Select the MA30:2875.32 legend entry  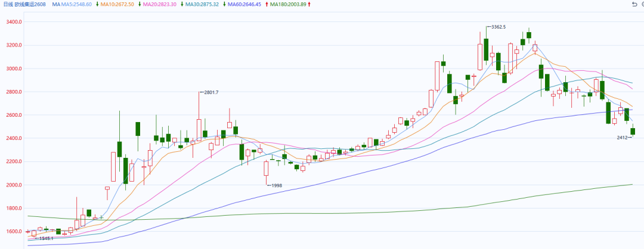click(202, 4)
